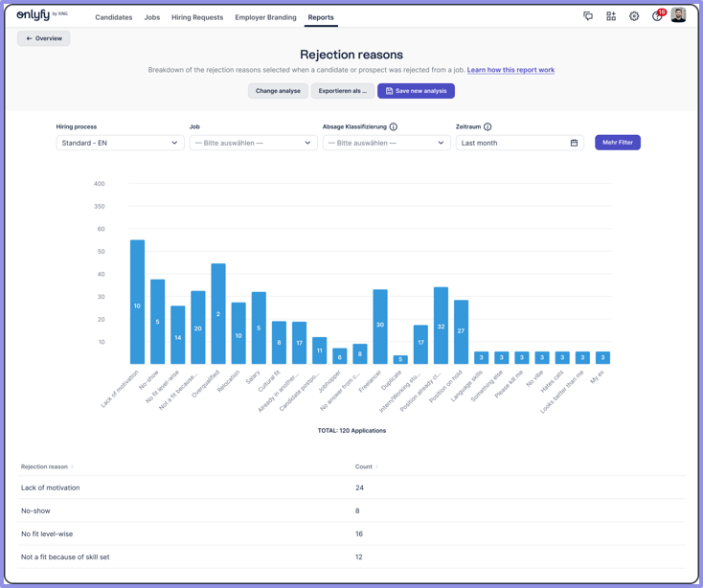Click info icon next to Absage Klassifizierung
703x588 pixels.
pos(394,126)
